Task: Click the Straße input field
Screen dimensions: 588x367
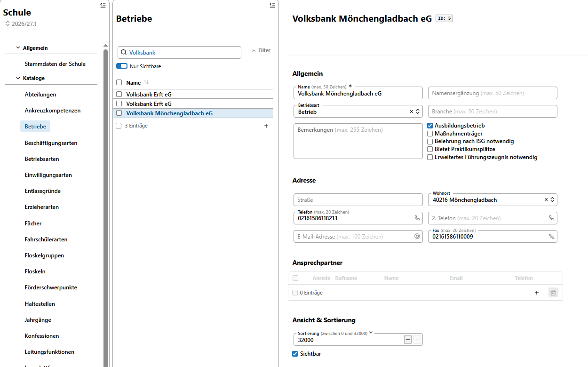Action: (x=358, y=199)
